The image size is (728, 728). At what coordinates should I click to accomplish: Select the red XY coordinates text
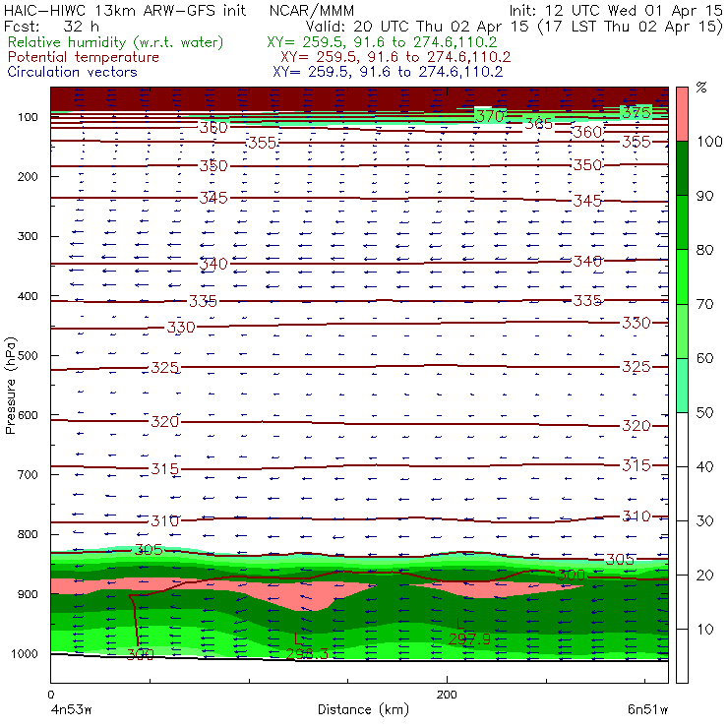pos(395,57)
